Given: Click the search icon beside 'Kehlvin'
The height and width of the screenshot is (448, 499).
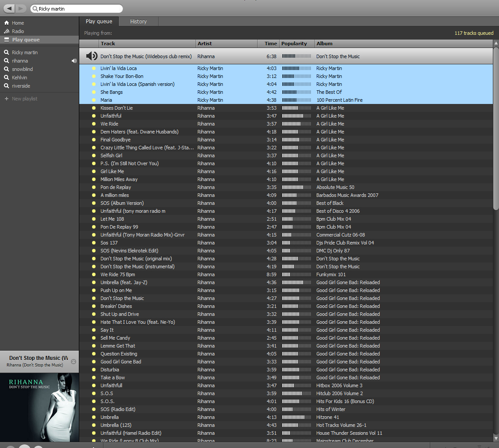Looking at the screenshot, I should (x=6, y=78).
